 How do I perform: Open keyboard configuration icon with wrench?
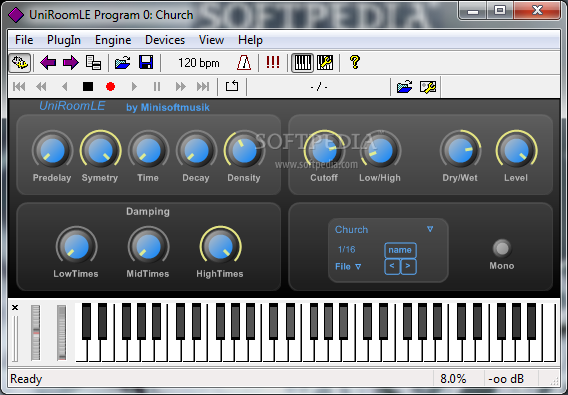[x=325, y=63]
